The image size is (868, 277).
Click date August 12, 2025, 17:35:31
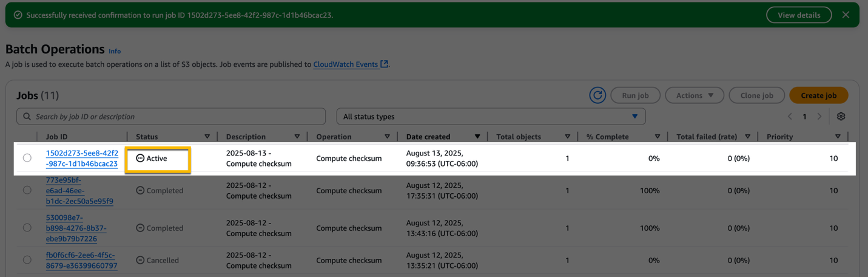pos(442,191)
